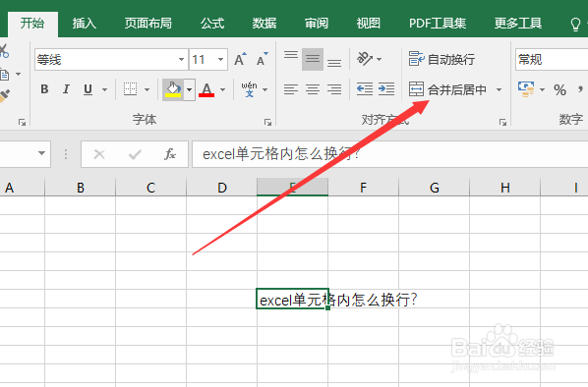The image size is (588, 387).
Task: Switch to 公式 tab
Action: coord(212,24)
